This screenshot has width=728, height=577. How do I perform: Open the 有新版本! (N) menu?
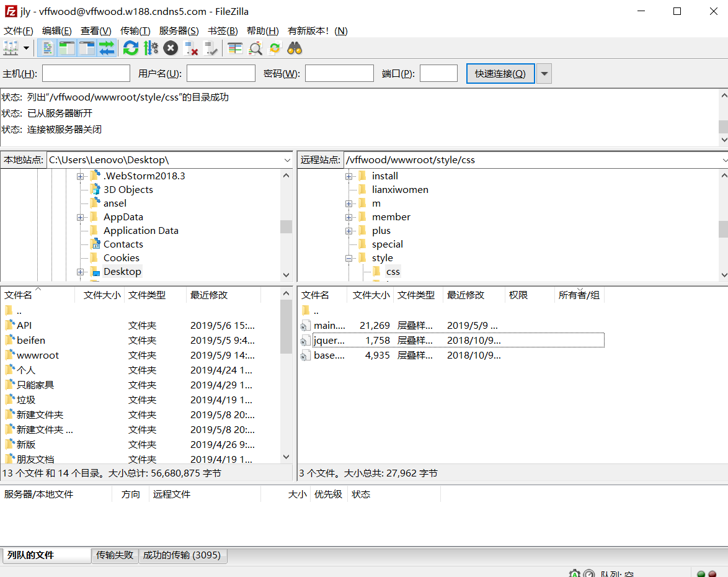pyautogui.click(x=317, y=30)
